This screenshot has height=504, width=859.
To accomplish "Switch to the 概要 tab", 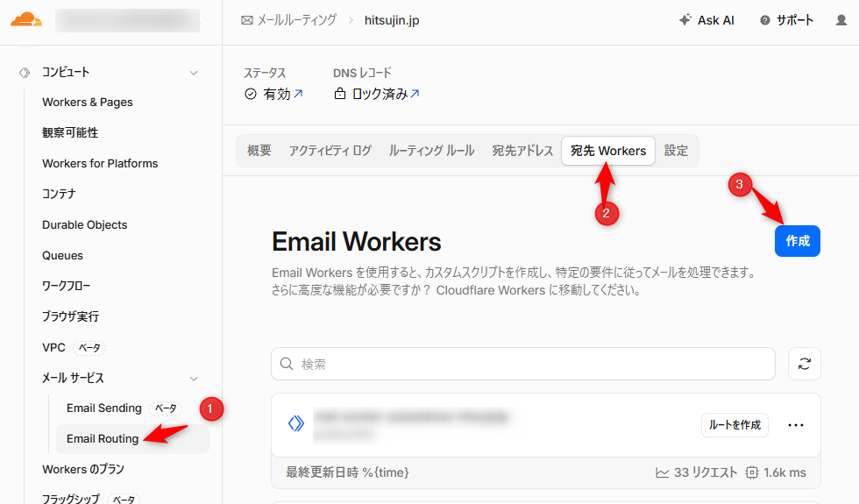I will pyautogui.click(x=259, y=151).
